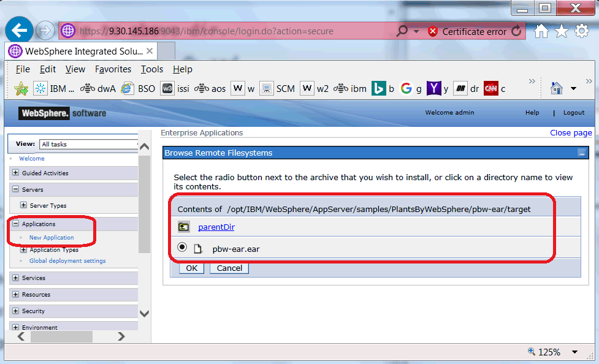599x364 pixels.
Task: Open the Home button dropdown arrow
Action: click(573, 89)
